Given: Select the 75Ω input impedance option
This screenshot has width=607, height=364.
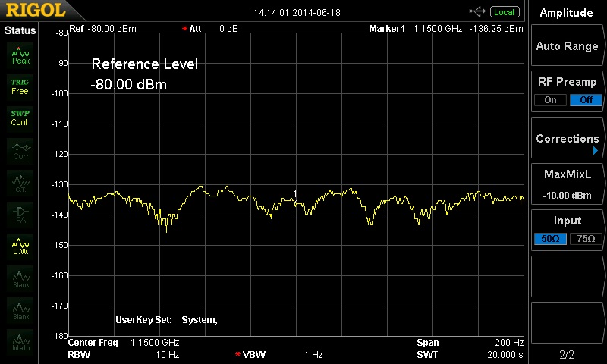Looking at the screenshot, I should point(586,239).
